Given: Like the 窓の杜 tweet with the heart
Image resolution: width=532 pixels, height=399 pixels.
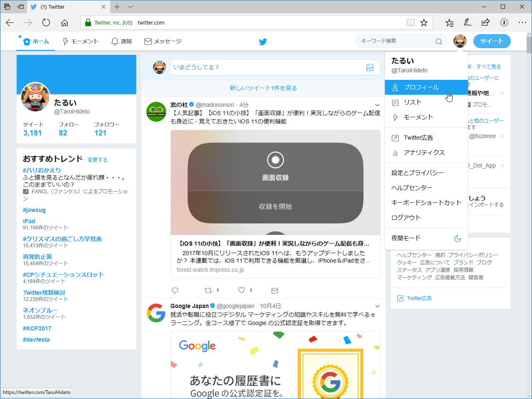Looking at the screenshot, I should tap(241, 290).
